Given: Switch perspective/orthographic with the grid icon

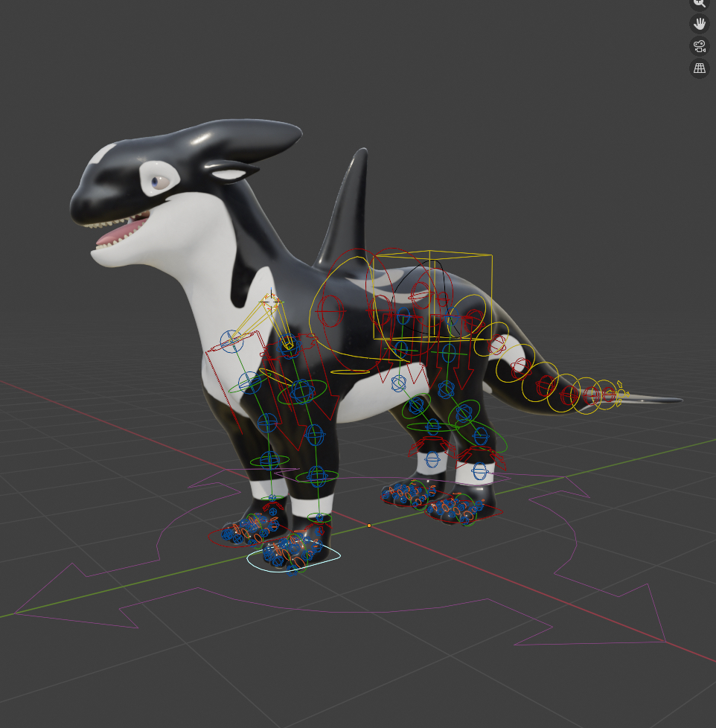Looking at the screenshot, I should point(699,68).
